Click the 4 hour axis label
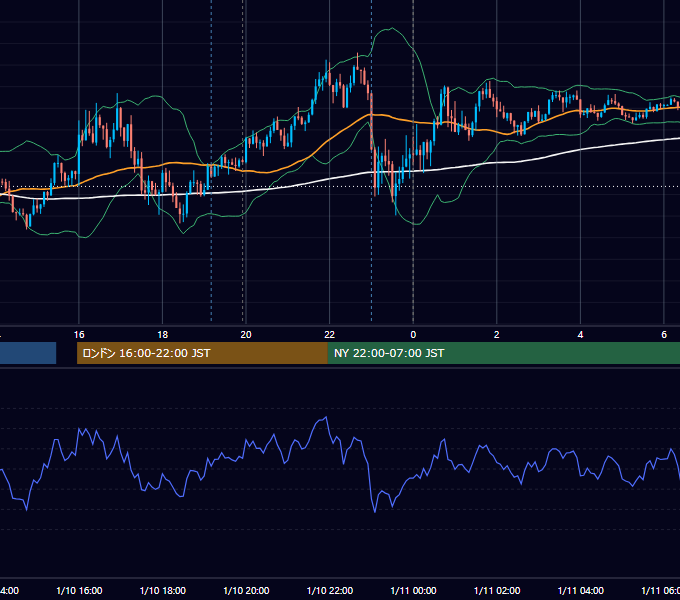 (580, 335)
